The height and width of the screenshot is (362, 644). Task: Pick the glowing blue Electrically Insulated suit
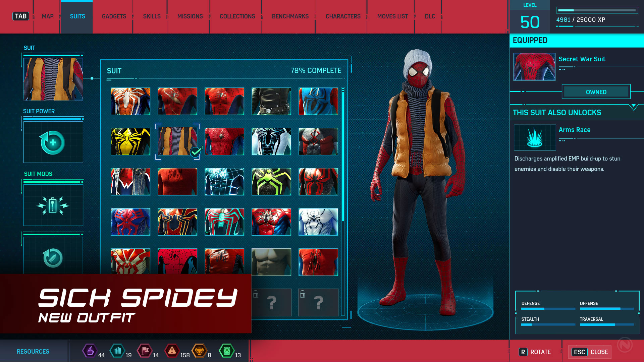tap(224, 182)
